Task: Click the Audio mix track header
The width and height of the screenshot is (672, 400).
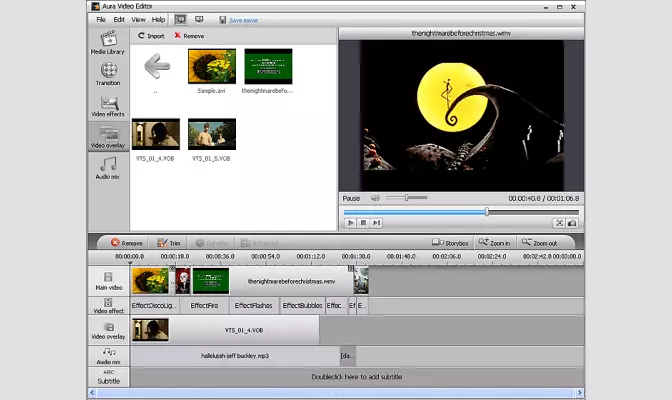Action: click(108, 356)
